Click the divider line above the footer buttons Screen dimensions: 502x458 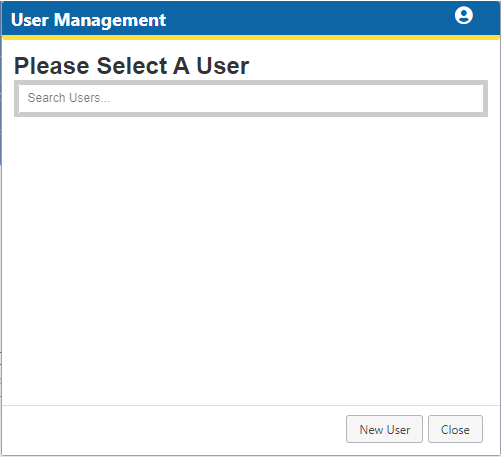coord(251,405)
